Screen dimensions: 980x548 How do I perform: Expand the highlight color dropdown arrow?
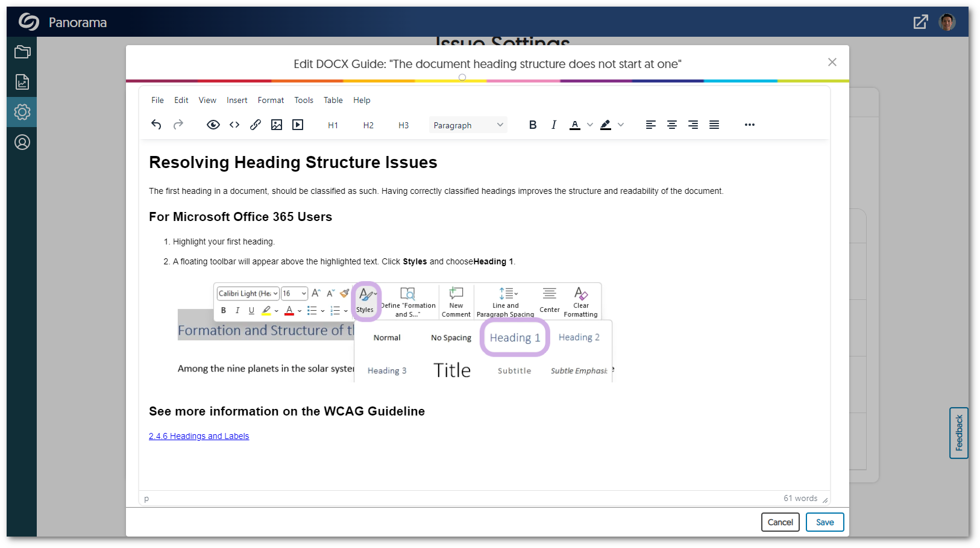pos(621,125)
